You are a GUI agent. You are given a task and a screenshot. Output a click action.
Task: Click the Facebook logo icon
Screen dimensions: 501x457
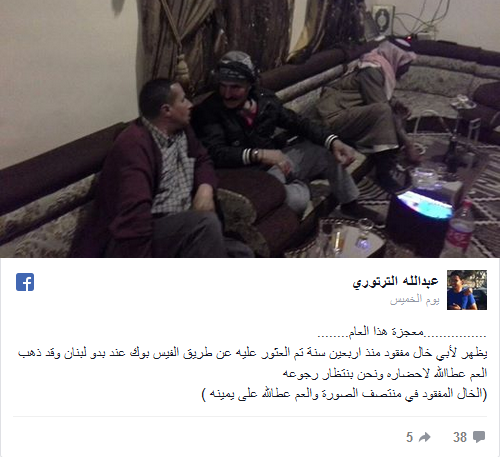pos(25,282)
